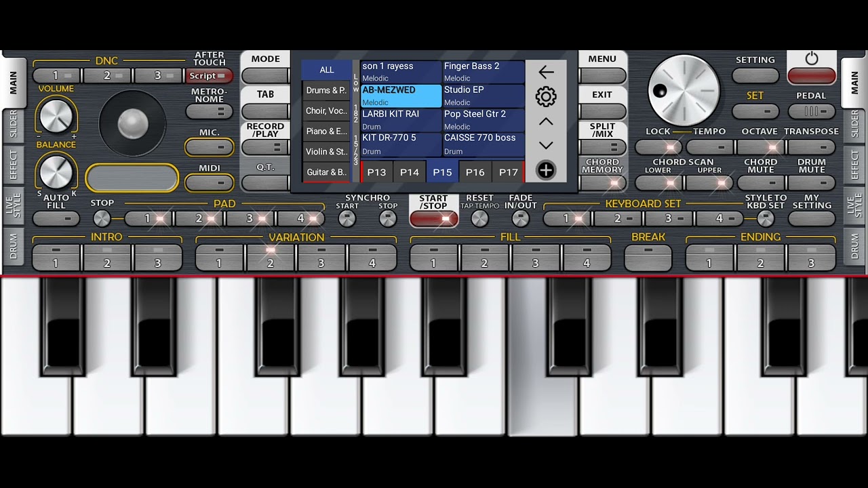The height and width of the screenshot is (488, 868).
Task: Toggle CHORD MEMORY button
Action: click(602, 183)
